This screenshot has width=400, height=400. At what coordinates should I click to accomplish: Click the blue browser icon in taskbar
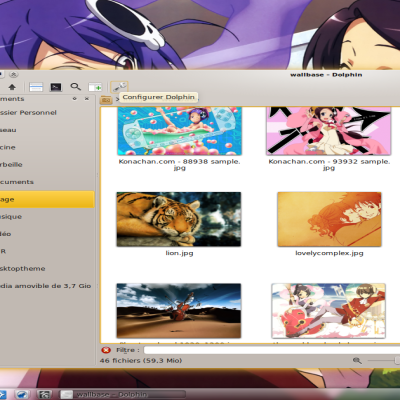[x=22, y=395]
